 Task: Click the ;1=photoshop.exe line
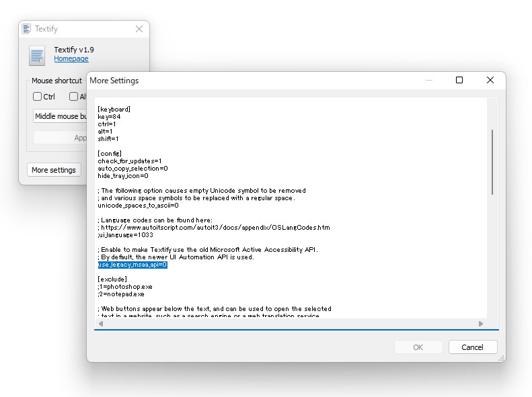(x=125, y=287)
